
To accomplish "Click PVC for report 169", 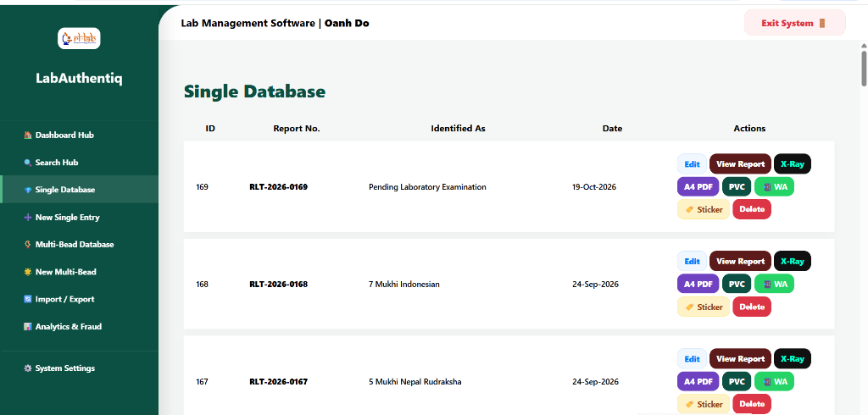I will (737, 186).
